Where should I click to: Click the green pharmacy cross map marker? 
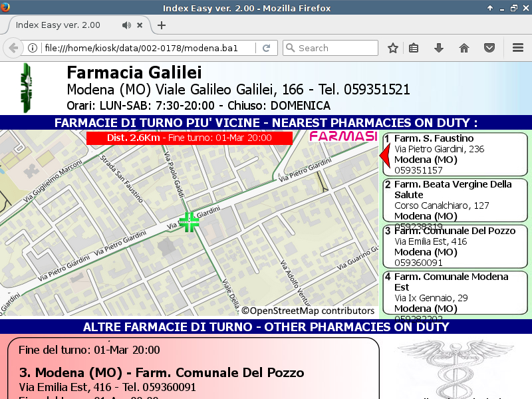(x=189, y=222)
